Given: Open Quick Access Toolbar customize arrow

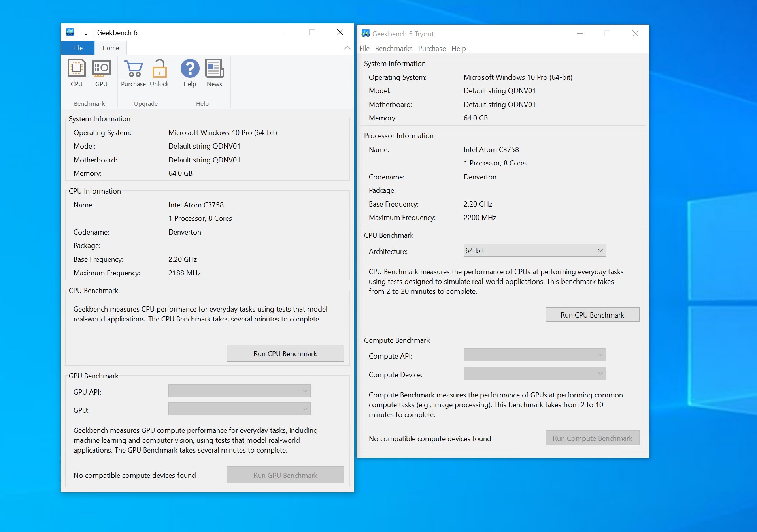Looking at the screenshot, I should tap(86, 33).
